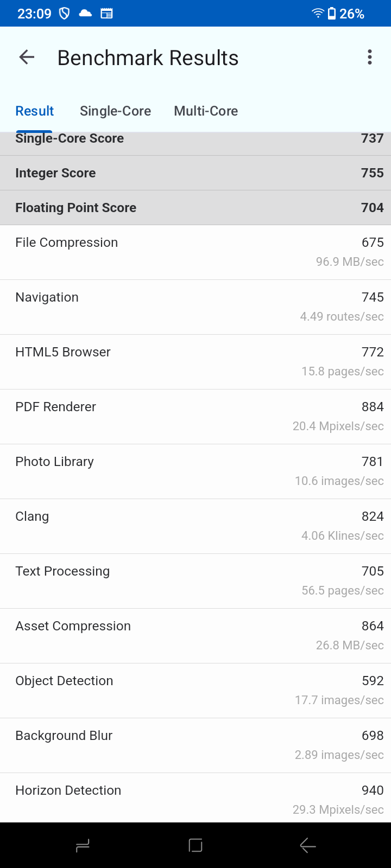This screenshot has width=391, height=868.
Task: Tap the File Compression result row
Action: [x=195, y=252]
